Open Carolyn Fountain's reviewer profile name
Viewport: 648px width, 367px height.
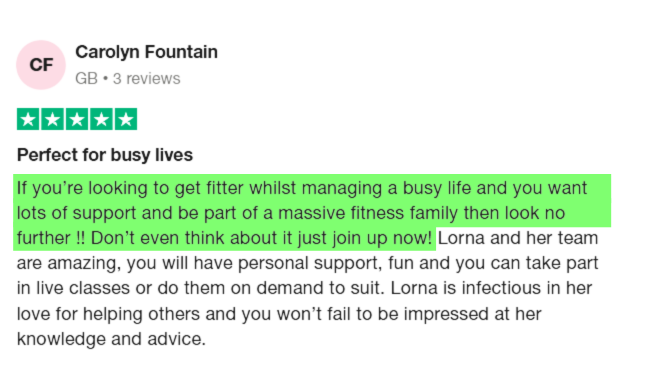[146, 52]
